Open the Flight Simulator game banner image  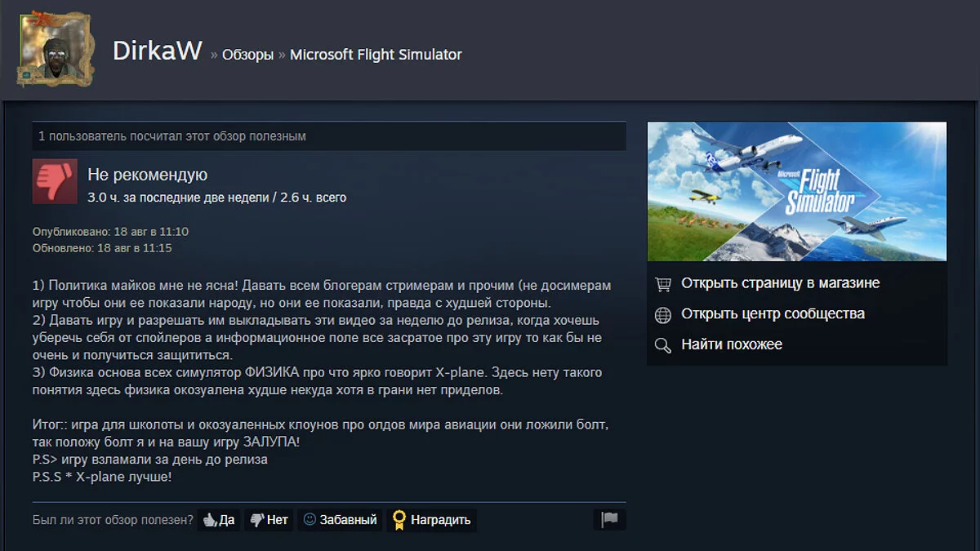797,192
